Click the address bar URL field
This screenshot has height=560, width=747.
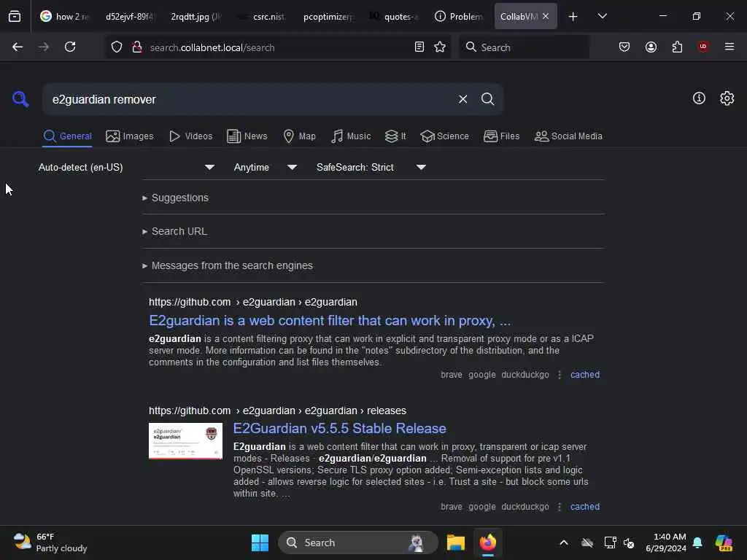tap(279, 47)
